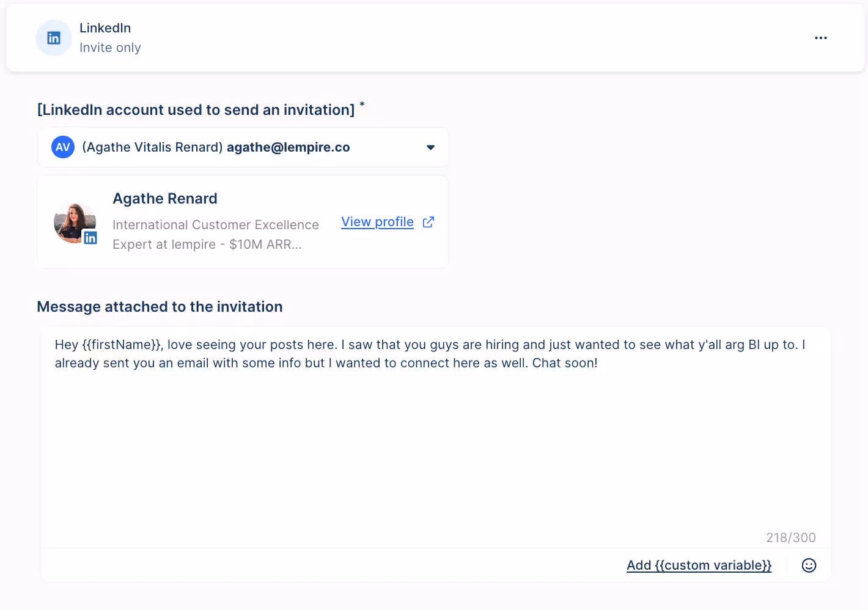Click the Agathe Renard name heading
This screenshot has height=610, width=868.
165,199
